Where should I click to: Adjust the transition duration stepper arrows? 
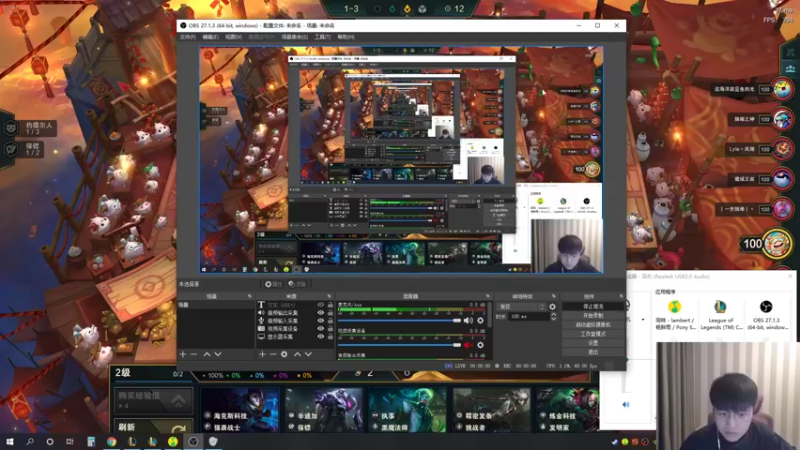(554, 317)
